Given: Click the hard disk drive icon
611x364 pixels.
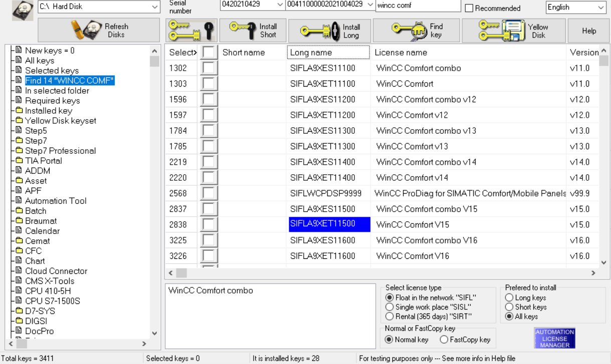Looking at the screenshot, I should pos(23,10).
